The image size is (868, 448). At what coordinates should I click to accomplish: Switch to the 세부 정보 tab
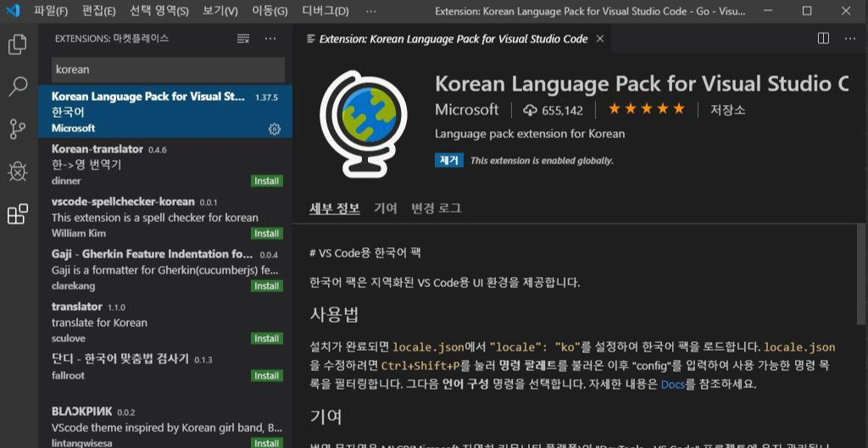334,208
